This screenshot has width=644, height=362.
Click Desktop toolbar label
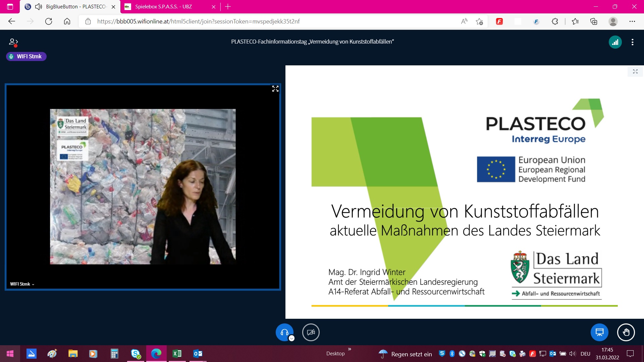click(x=335, y=354)
